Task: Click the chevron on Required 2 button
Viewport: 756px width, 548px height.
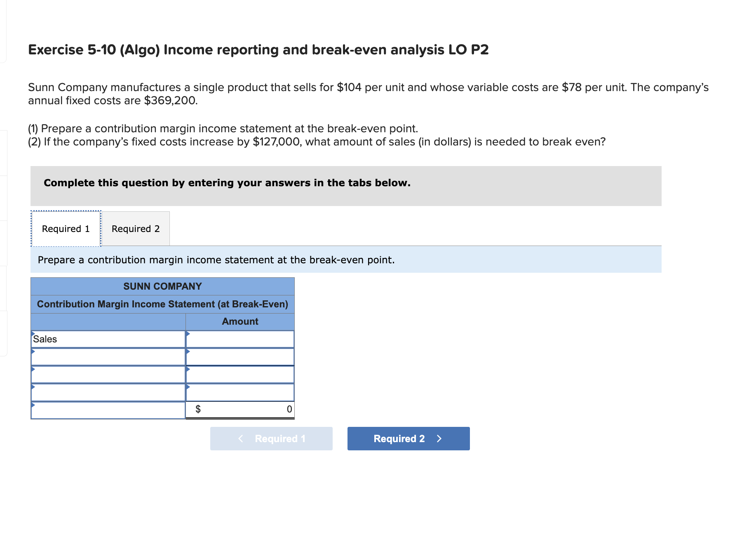Action: (439, 438)
